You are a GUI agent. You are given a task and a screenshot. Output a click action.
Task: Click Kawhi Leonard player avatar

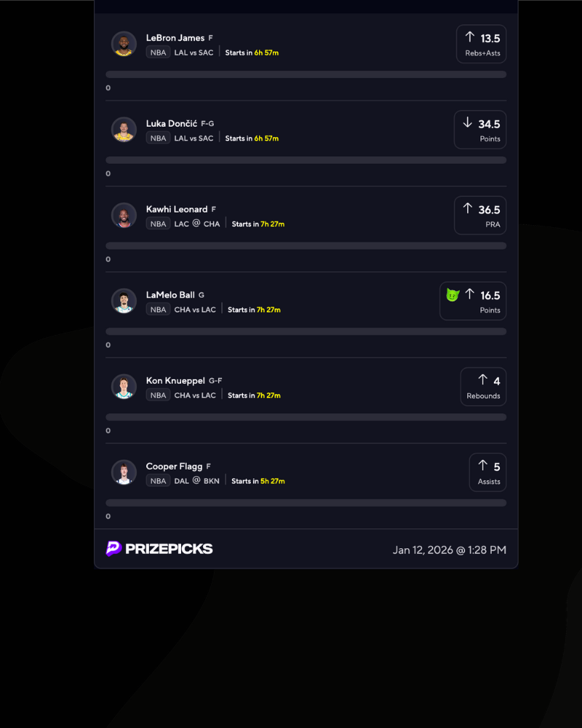pos(124,215)
